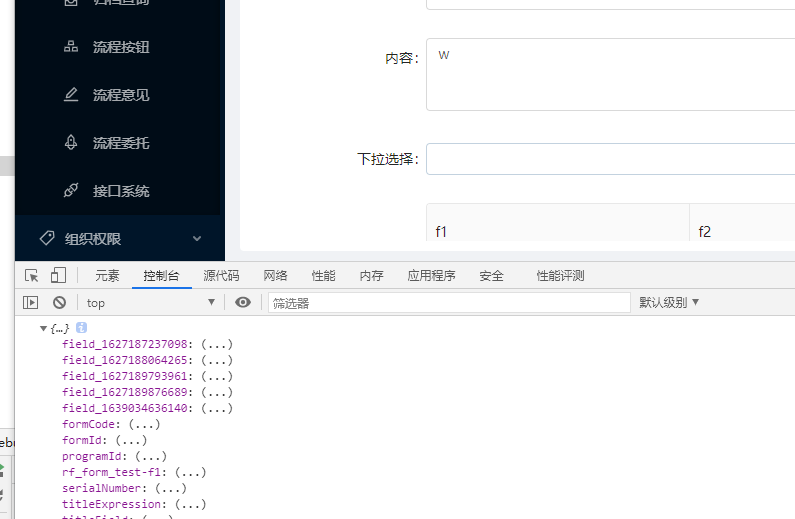Click the 接口系统 link icon
795x519 pixels.
pyautogui.click(x=71, y=191)
